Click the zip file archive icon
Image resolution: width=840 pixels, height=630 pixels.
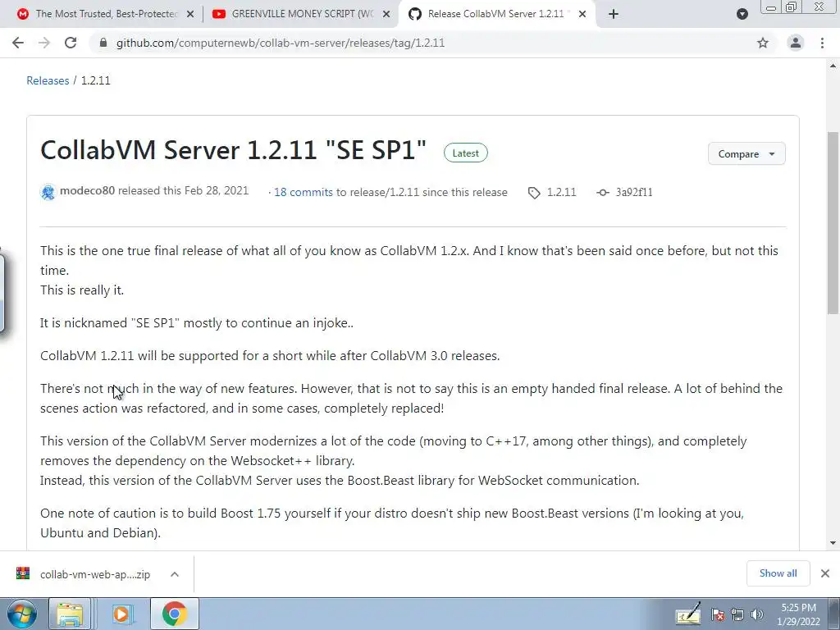[x=22, y=573]
